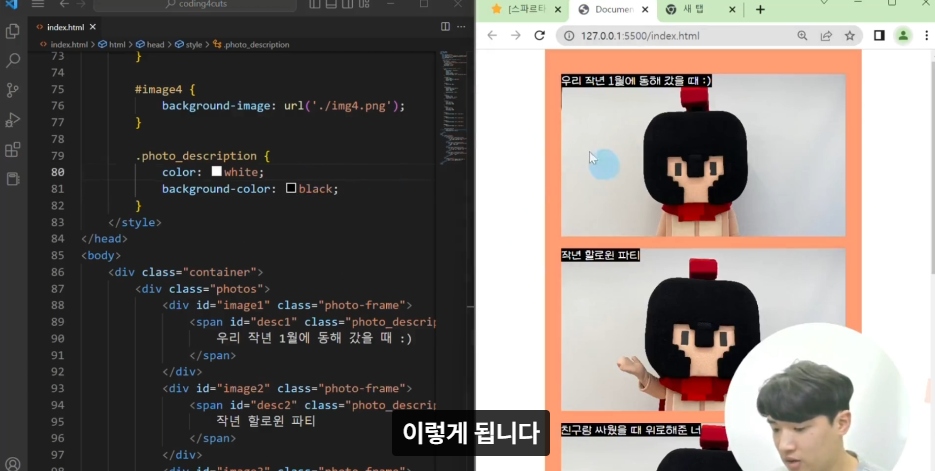
Task: Click caption '친구랑 싸웠을 때 위로해준 너'
Action: click(631, 430)
